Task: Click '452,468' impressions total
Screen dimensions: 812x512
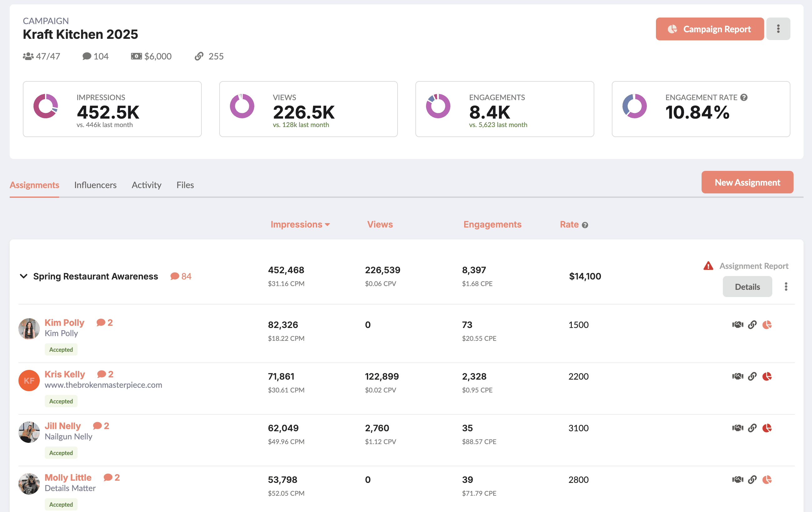Action: click(286, 270)
